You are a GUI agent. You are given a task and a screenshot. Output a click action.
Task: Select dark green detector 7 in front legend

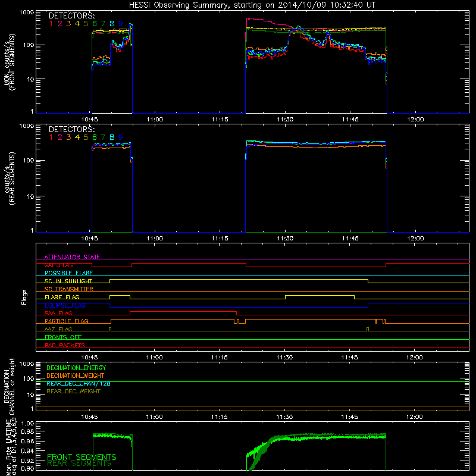click(x=103, y=24)
